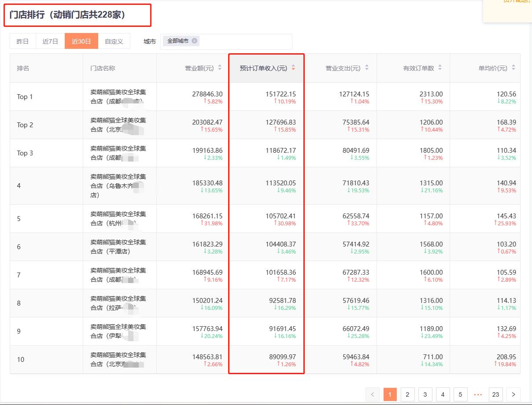Screen dimensions: 532x405
Task: Go to next page with the right arrow
Action: [x=514, y=394]
